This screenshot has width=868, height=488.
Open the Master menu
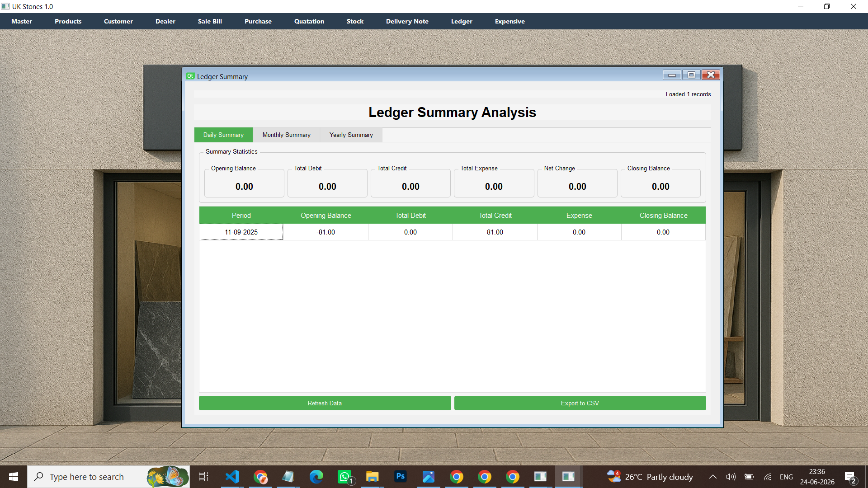(22, 21)
